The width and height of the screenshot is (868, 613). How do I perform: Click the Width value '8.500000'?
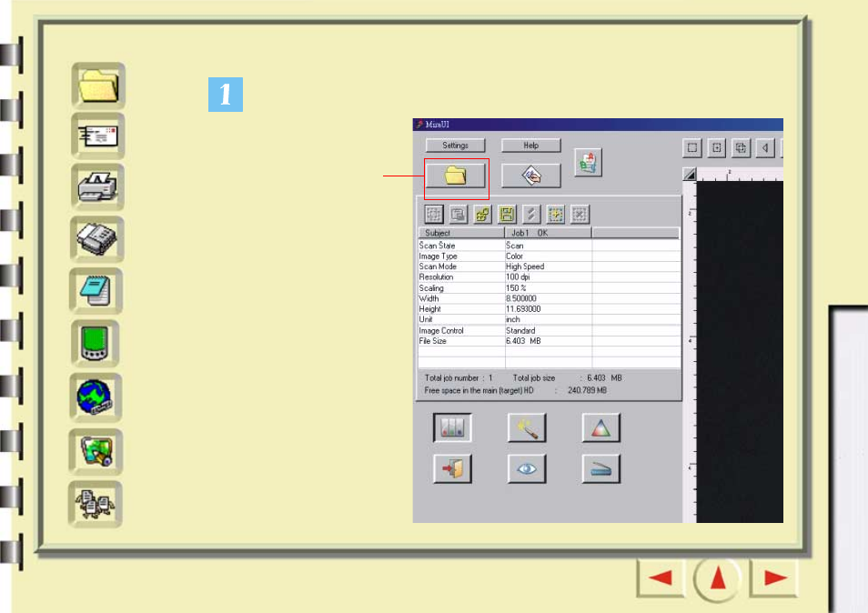521,298
